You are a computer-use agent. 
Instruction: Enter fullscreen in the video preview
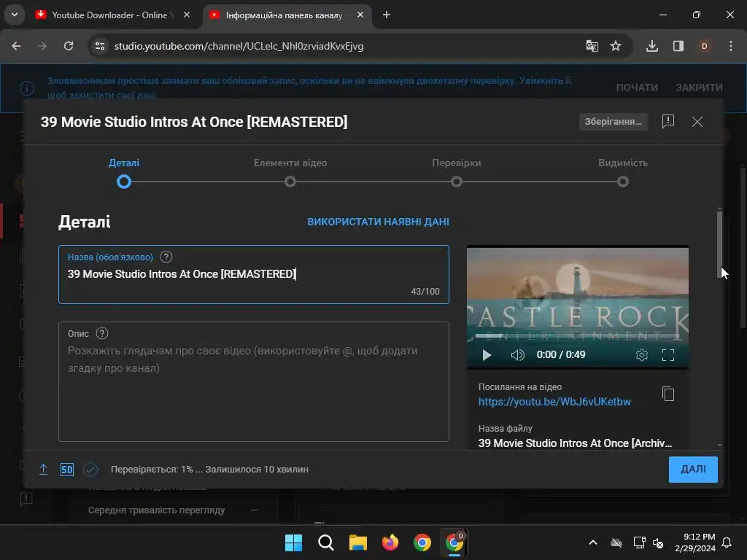point(667,355)
